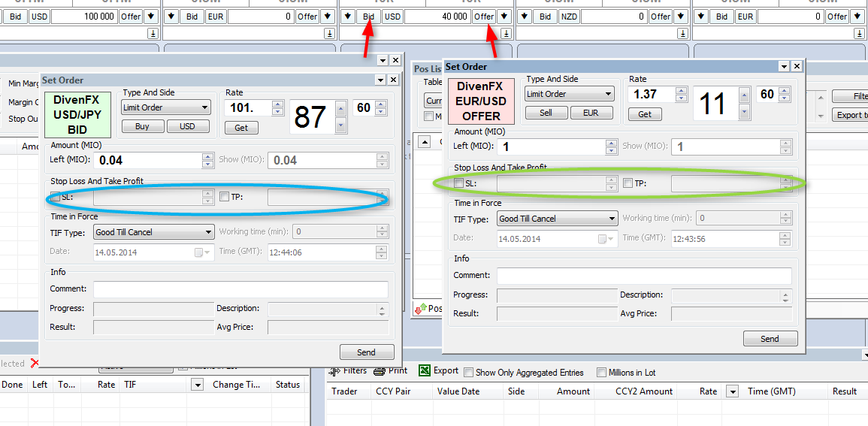Click down arrow beside Offer in USD 100 000 panel

[150, 17]
